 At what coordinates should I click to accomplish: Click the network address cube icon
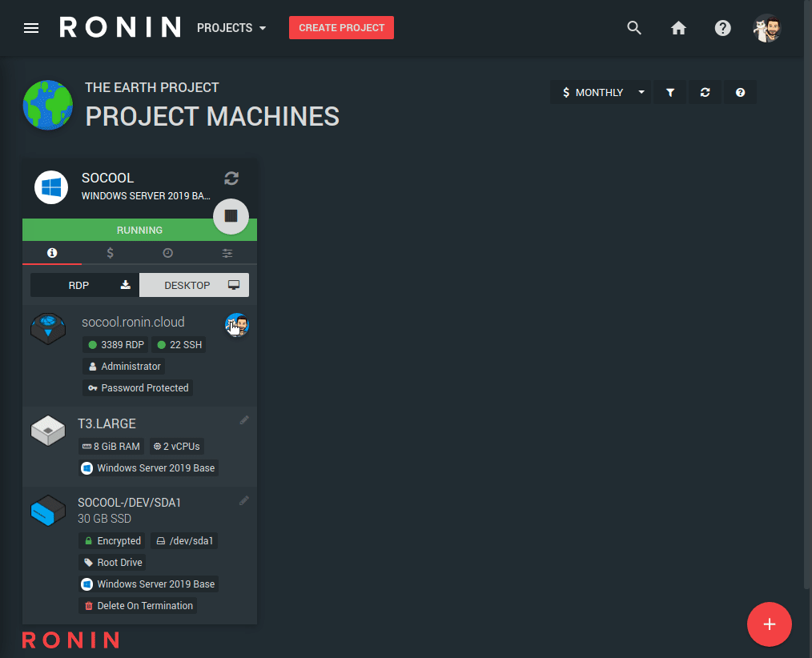click(x=47, y=329)
